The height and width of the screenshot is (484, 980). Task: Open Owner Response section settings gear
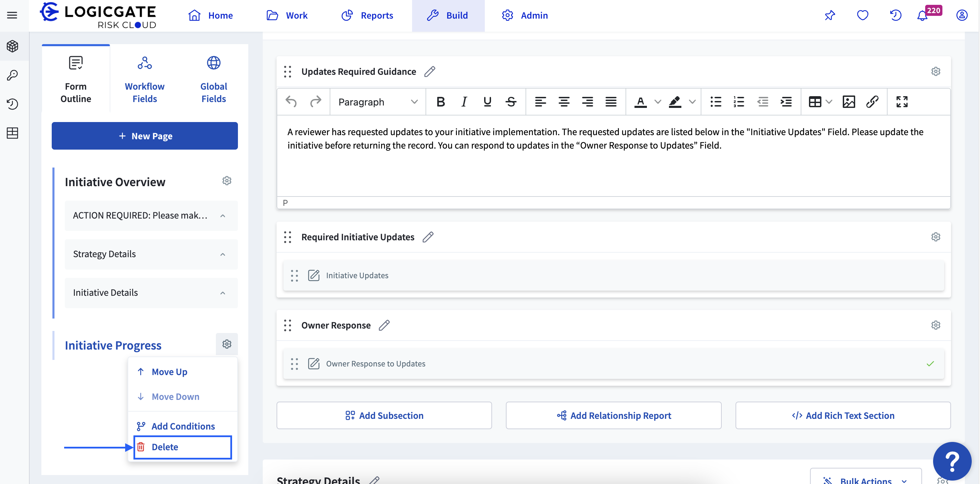(x=936, y=325)
